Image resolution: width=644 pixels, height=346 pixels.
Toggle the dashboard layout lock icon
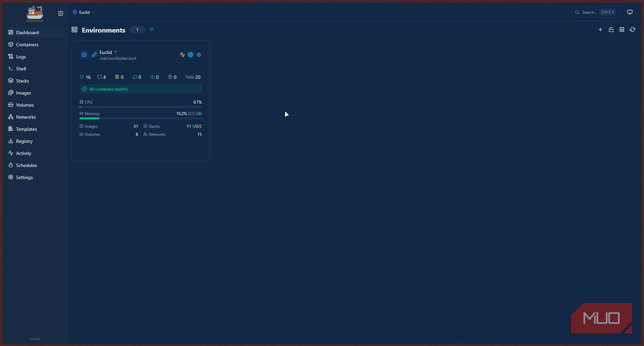click(611, 30)
